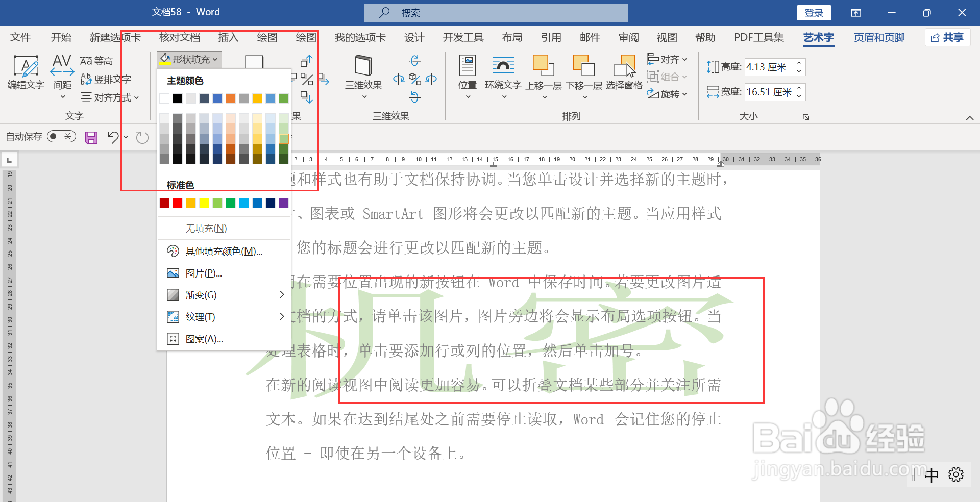Screen dimensions: 980x502
Task: Open the Header & Footer (页眉和页脚) tab
Action: point(879,37)
